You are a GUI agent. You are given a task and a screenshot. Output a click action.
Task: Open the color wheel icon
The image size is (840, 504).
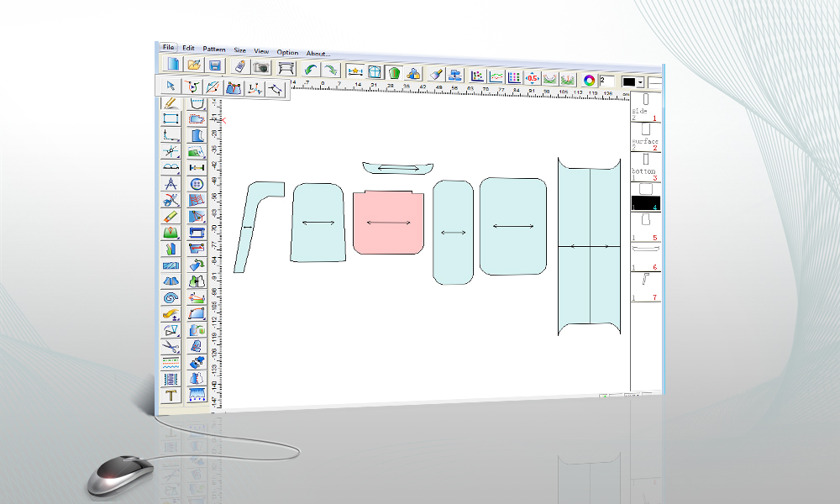(x=590, y=80)
